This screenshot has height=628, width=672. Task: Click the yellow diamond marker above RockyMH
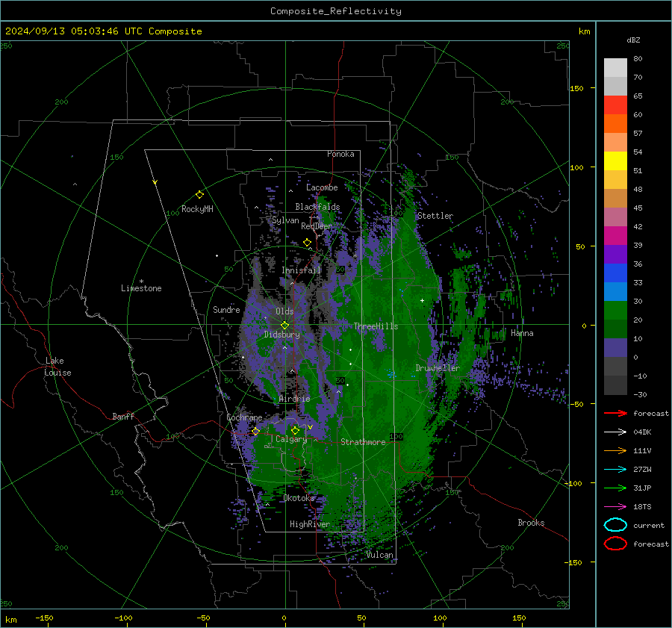(199, 195)
